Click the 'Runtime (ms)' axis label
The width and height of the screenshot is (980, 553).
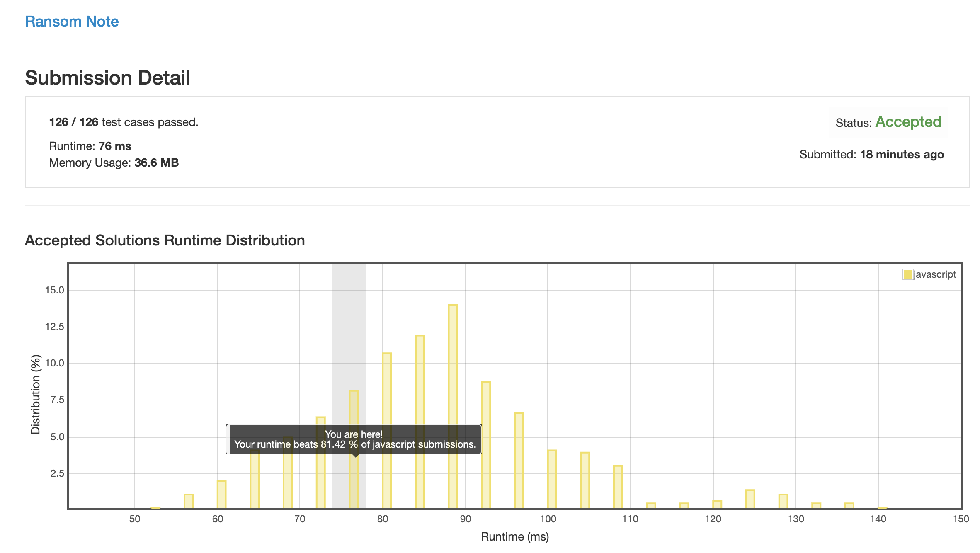tap(515, 536)
